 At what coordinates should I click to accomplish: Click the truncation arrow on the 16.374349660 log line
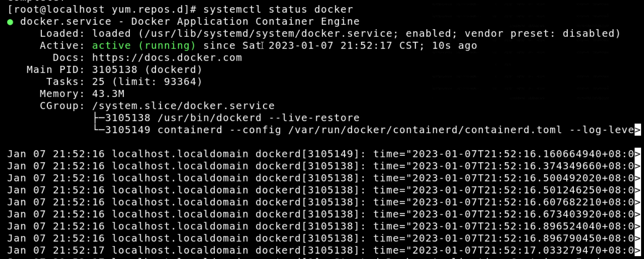[638, 166]
